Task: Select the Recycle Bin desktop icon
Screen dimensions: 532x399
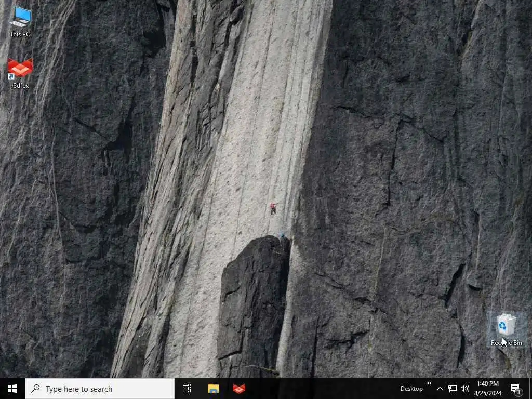Action: click(506, 329)
